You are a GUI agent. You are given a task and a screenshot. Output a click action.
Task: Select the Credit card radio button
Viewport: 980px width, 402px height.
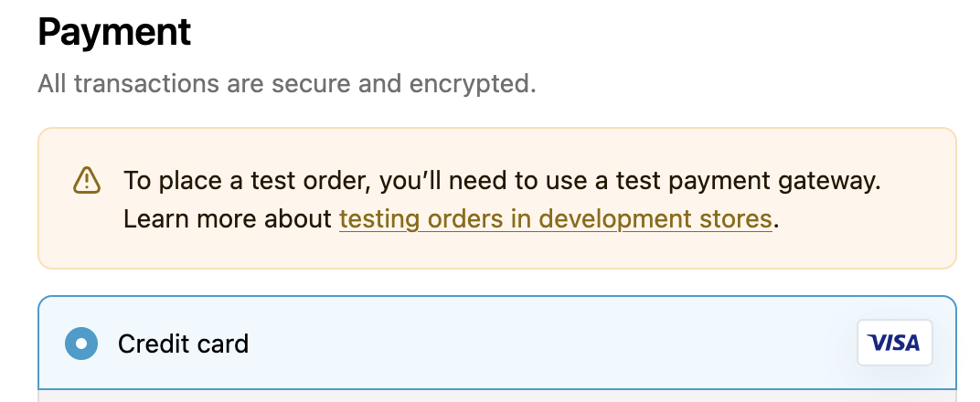coord(81,344)
